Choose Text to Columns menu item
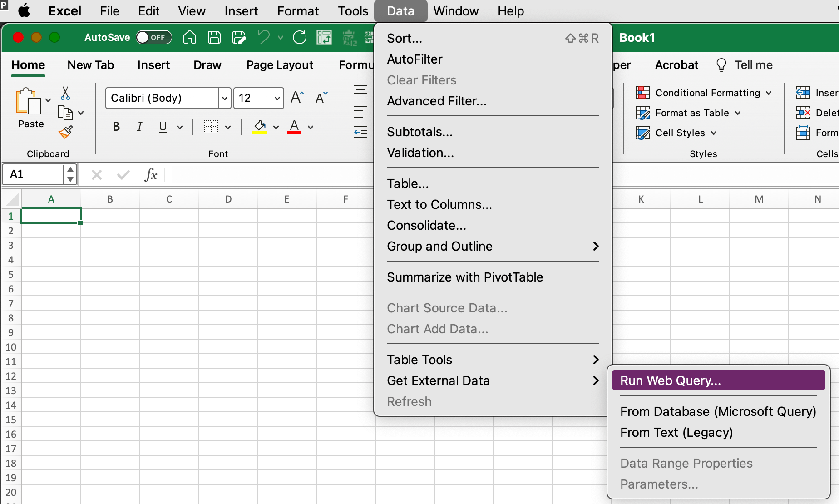This screenshot has width=839, height=504. [x=493, y=204]
